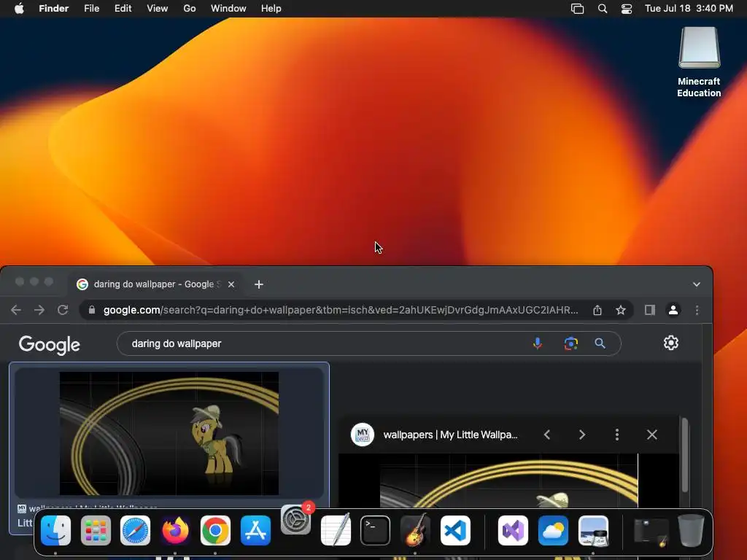Screen dimensions: 747x560
Task: Open Preview from the Dock
Action: click(x=593, y=531)
